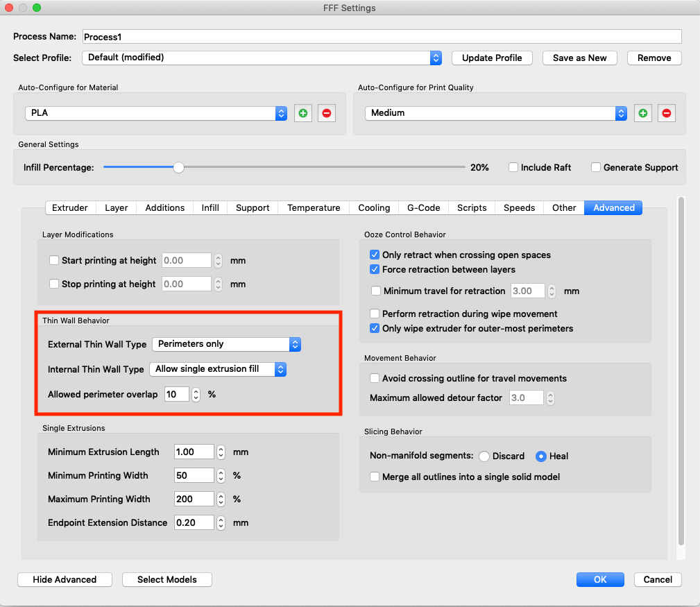Switch to the Speeds tab

(x=519, y=208)
